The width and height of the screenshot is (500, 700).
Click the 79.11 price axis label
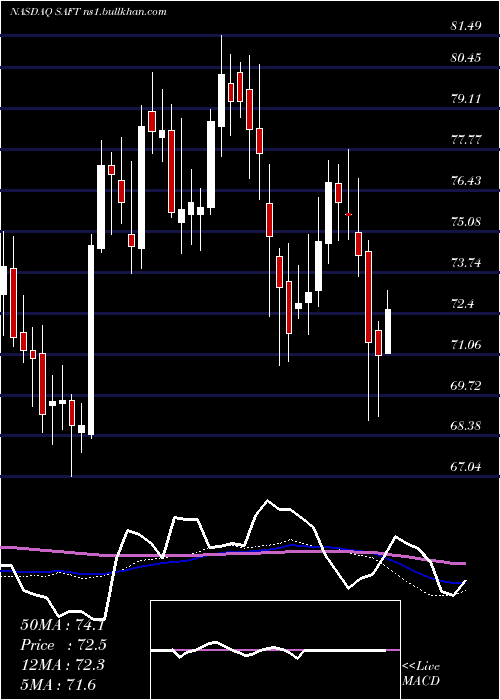(467, 99)
